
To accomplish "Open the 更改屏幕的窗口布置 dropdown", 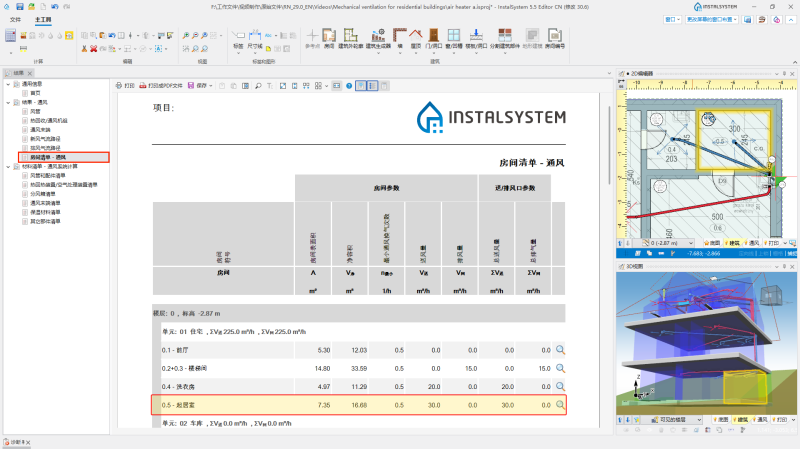I will [711, 19].
